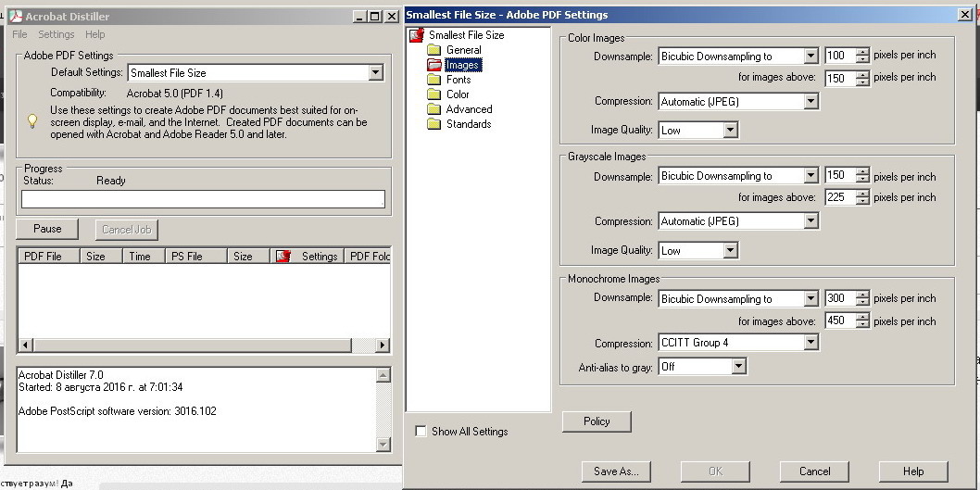Open Grayscale Images Compression dropdown
This screenshot has width=980, height=490.
coord(810,221)
